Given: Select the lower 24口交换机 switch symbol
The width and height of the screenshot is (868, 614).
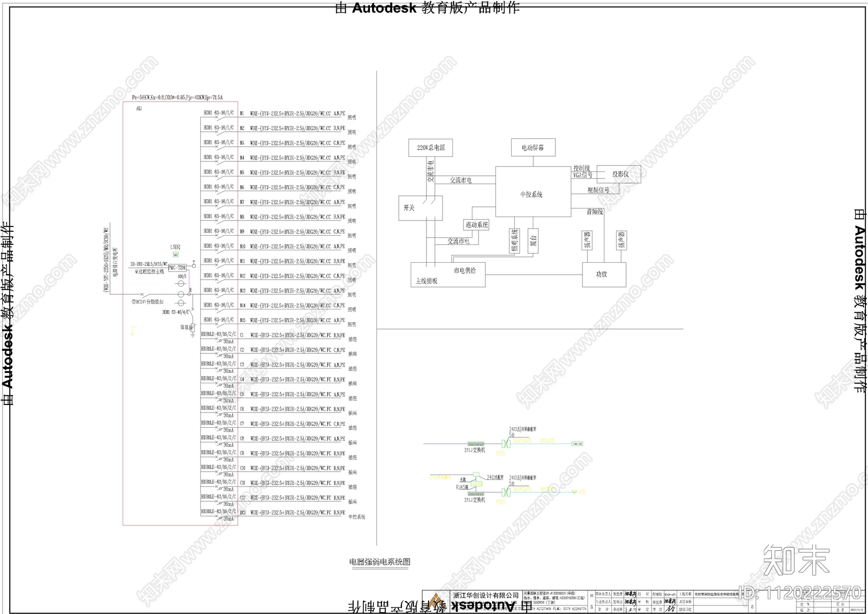Looking at the screenshot, I should 475,494.
